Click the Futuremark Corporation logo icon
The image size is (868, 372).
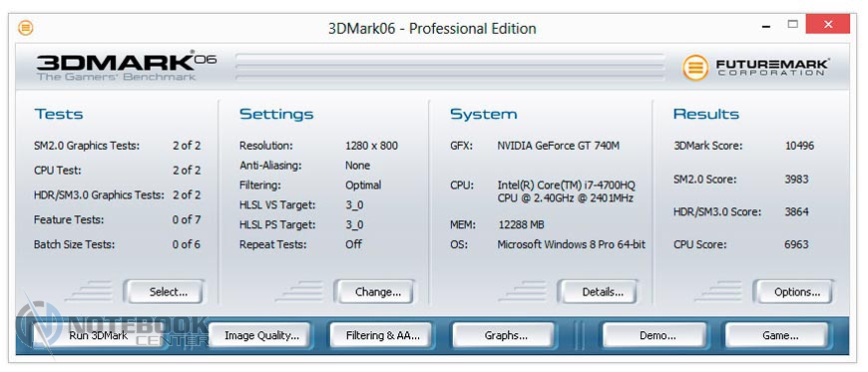[695, 68]
